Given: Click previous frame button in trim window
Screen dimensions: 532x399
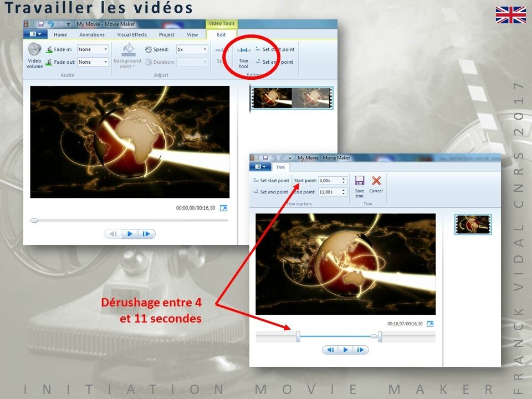Looking at the screenshot, I should 330,350.
